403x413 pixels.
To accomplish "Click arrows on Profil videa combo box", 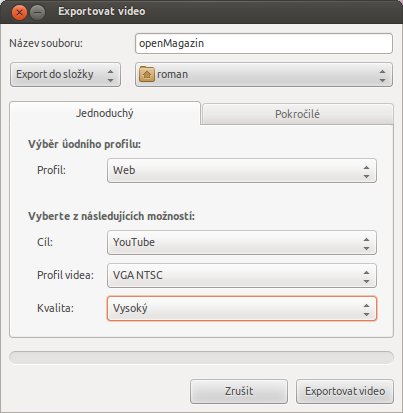I will (366, 276).
